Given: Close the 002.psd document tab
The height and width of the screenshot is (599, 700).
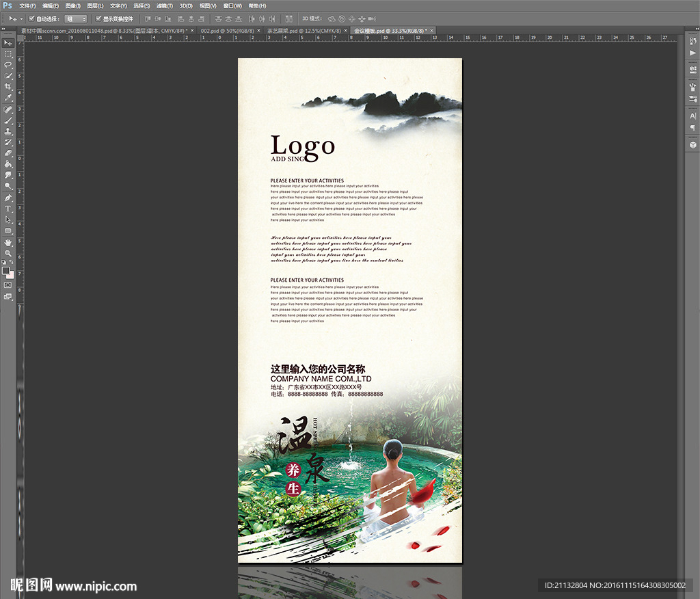Looking at the screenshot, I should 258,31.
